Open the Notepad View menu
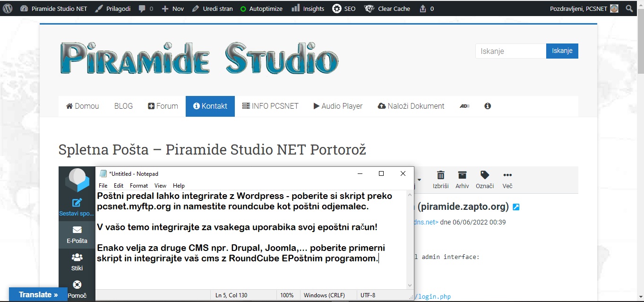The image size is (644, 302). (x=161, y=186)
